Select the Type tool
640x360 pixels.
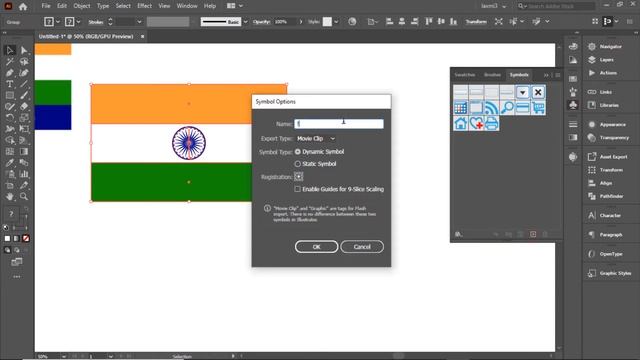(10, 84)
